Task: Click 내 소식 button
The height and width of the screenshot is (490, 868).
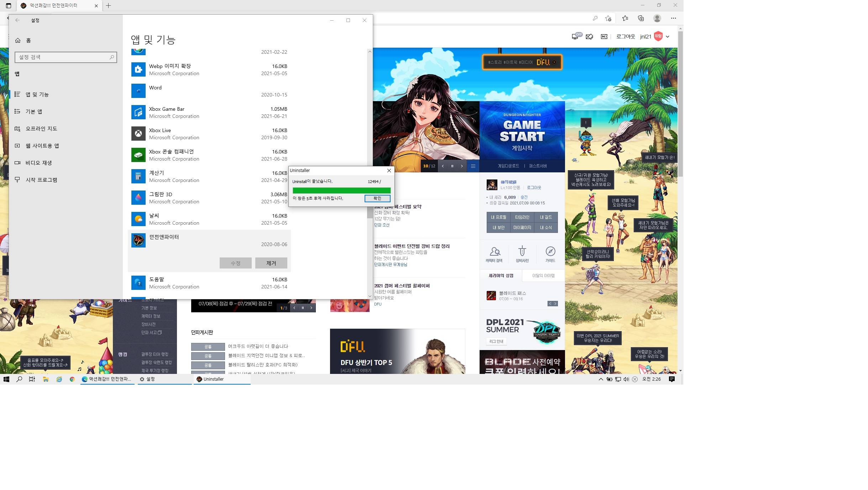Action: tap(546, 228)
